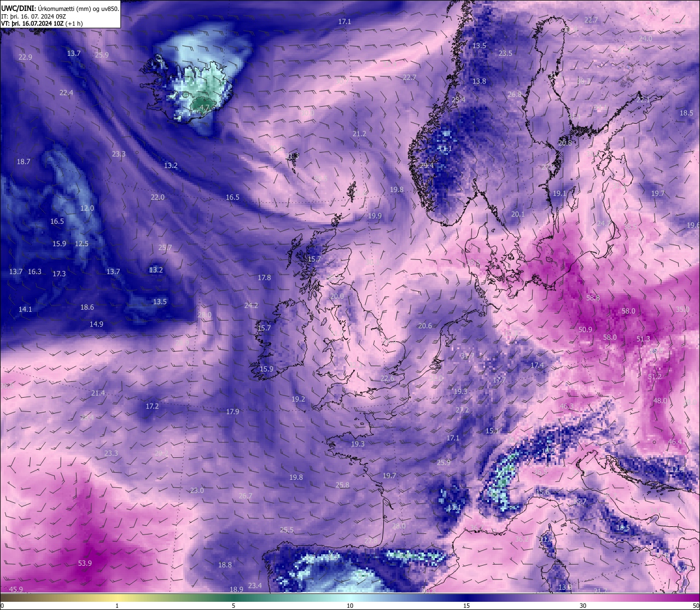Screen dimensions: 700x610
Task: Click the 17.2 value on the map
Action: pyautogui.click(x=152, y=406)
